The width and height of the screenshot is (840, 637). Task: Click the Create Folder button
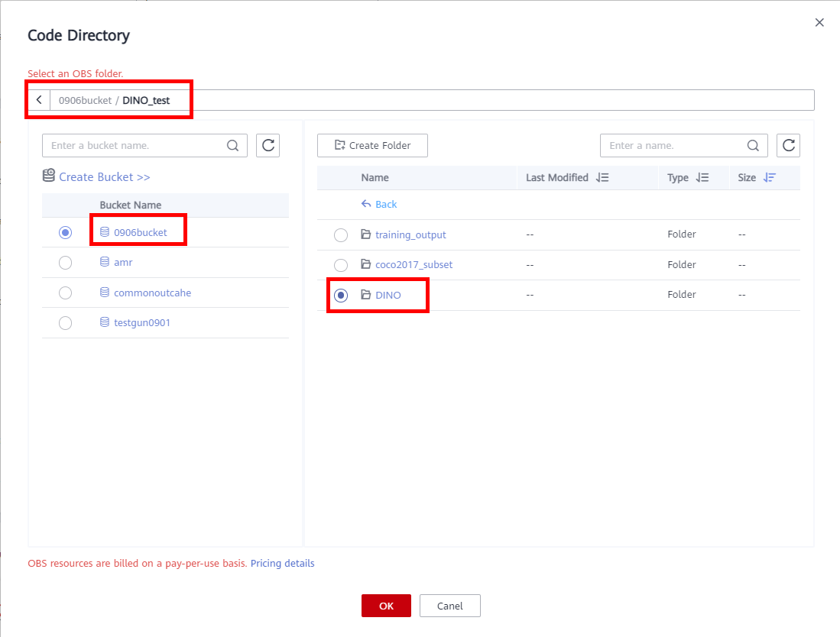[372, 145]
